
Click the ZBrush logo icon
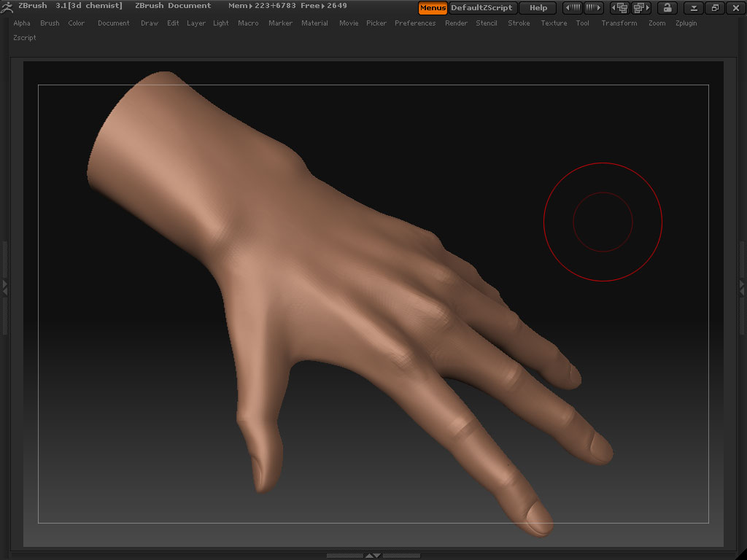7,7
